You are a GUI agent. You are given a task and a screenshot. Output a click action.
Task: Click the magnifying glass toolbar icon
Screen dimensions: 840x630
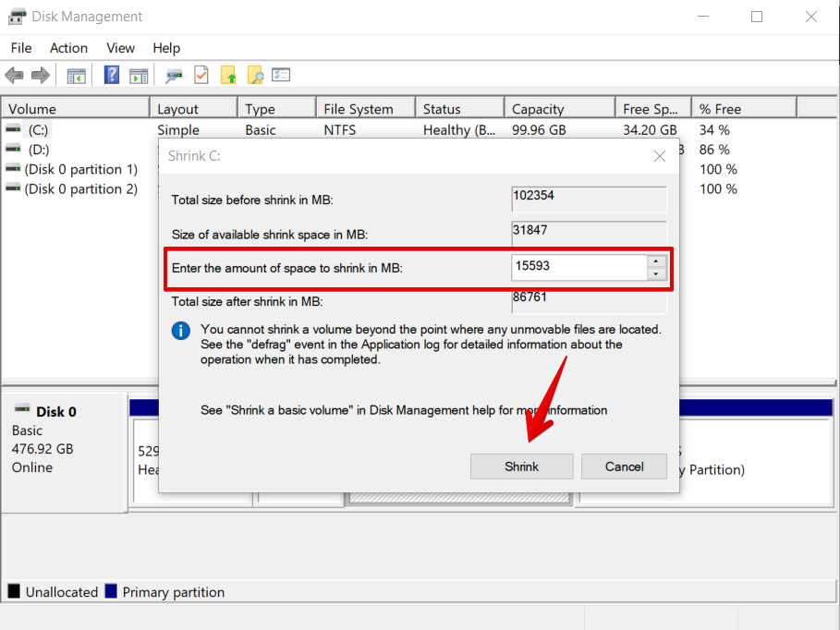(x=255, y=76)
